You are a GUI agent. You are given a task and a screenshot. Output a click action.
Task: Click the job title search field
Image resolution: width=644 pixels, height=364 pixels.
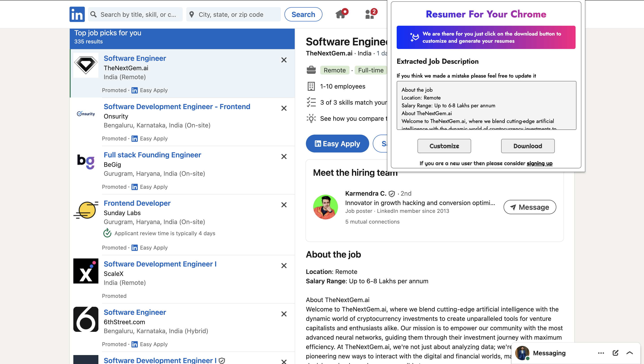138,15
